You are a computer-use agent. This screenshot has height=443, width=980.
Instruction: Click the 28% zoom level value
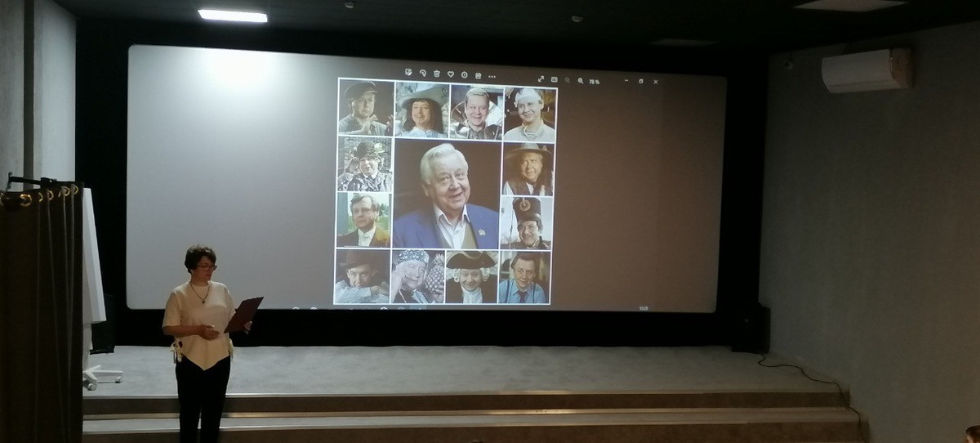click(x=595, y=82)
